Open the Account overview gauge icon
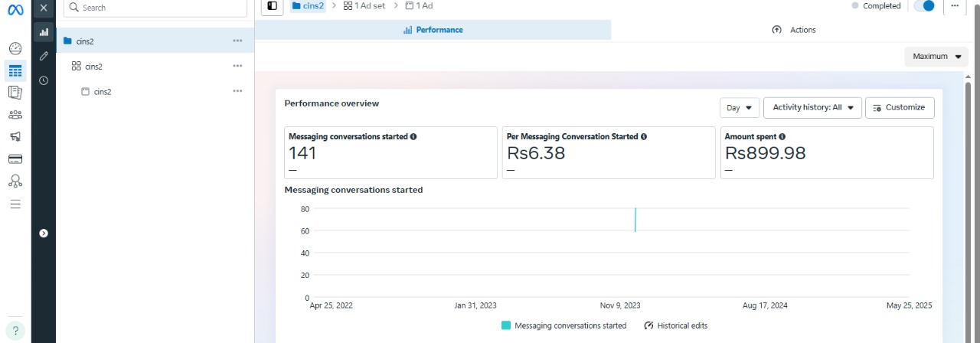 (x=15, y=48)
